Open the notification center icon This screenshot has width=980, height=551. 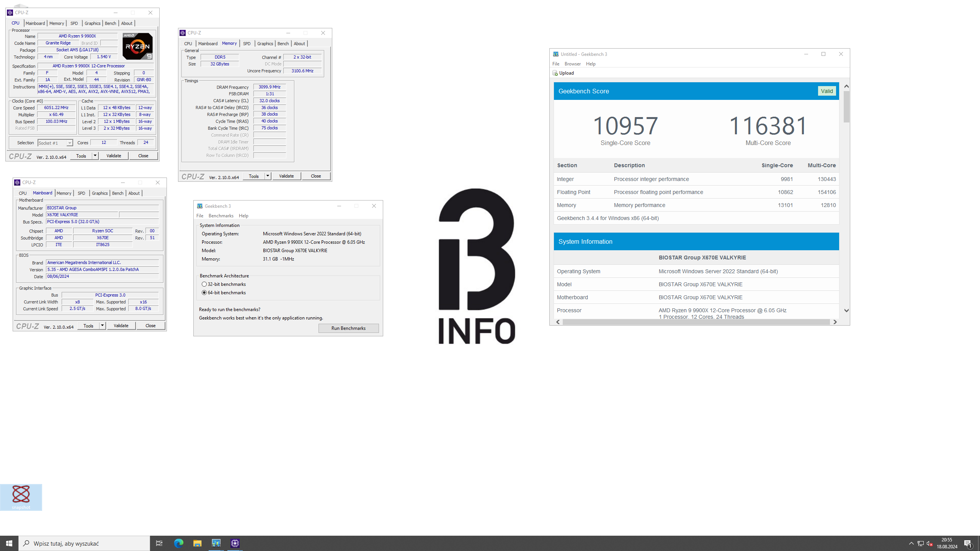pos(968,543)
